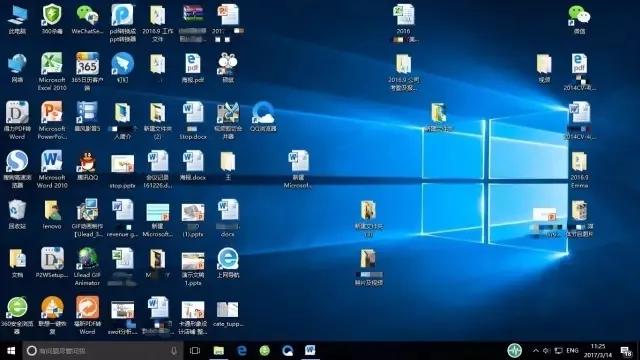The height and width of the screenshot is (360, 640).
Task: Select the 2016 Excel file at top
Action: point(403,23)
